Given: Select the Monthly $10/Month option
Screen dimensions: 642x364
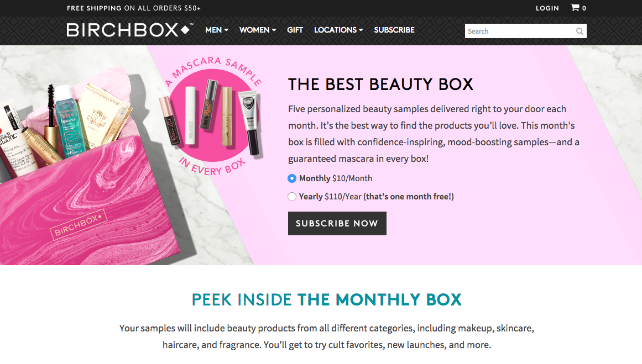Looking at the screenshot, I should (x=292, y=178).
